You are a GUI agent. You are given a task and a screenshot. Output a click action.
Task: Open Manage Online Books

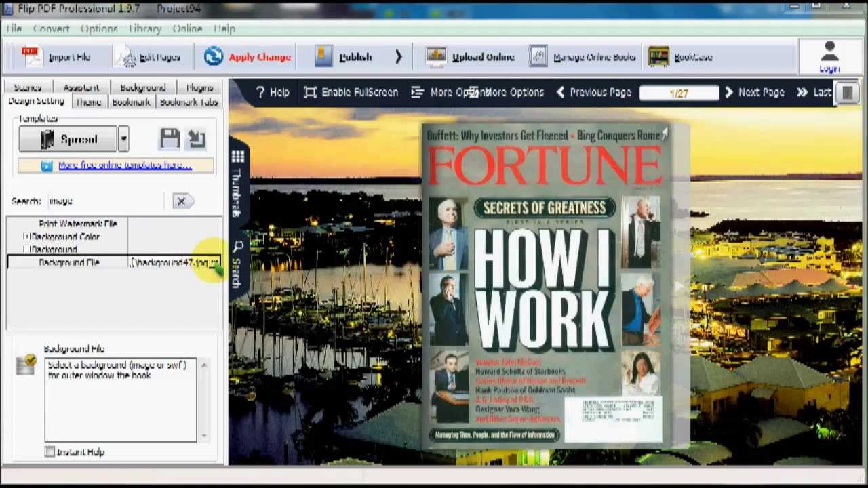point(583,57)
